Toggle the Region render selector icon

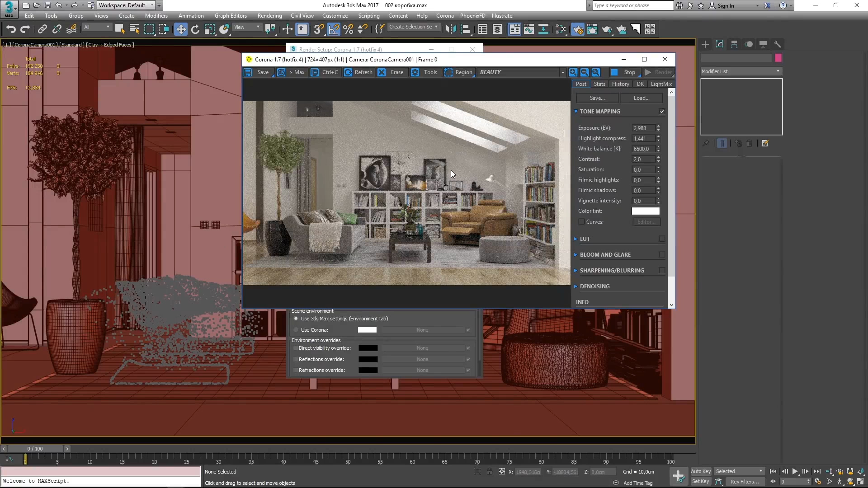click(448, 72)
